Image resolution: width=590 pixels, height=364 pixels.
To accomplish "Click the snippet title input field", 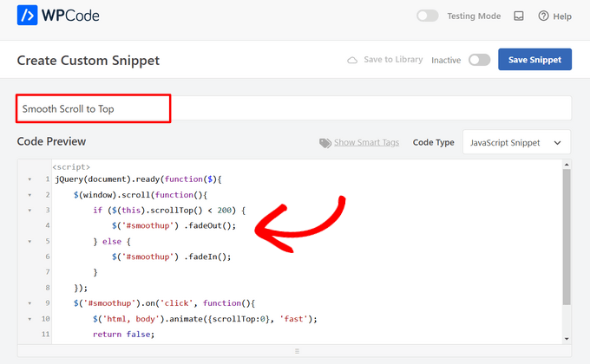I will click(293, 108).
